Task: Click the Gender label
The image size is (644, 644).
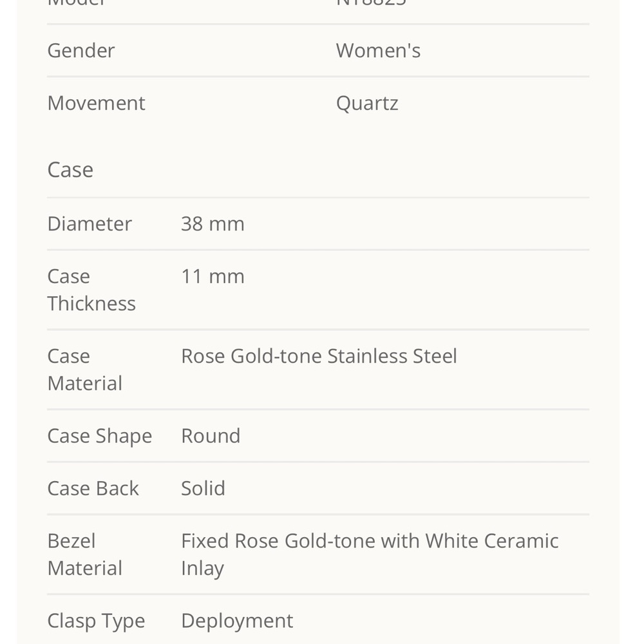Action: coord(81,51)
